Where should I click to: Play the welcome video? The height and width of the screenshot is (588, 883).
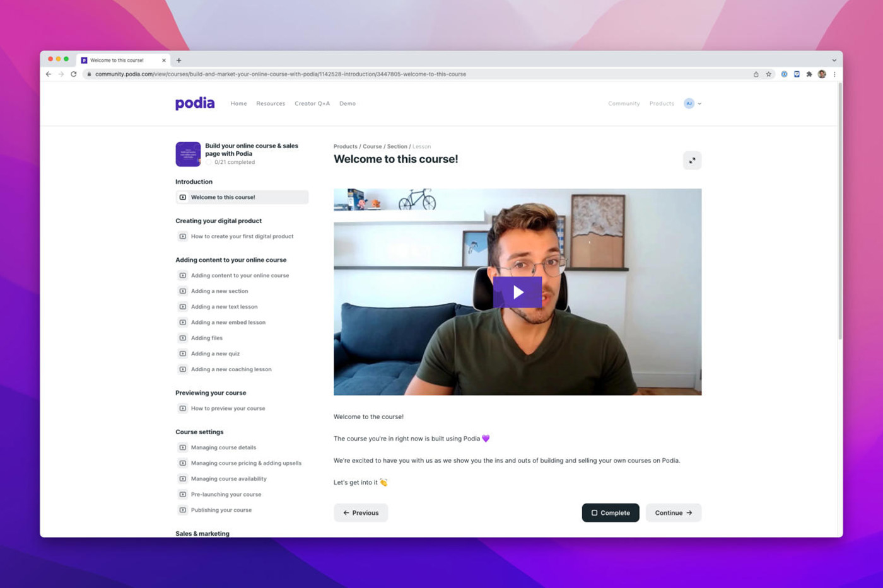517,292
